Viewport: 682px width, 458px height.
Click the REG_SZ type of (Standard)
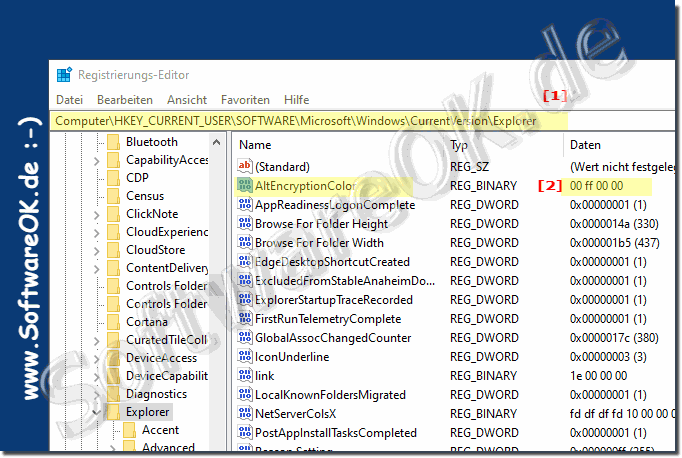[x=469, y=167]
